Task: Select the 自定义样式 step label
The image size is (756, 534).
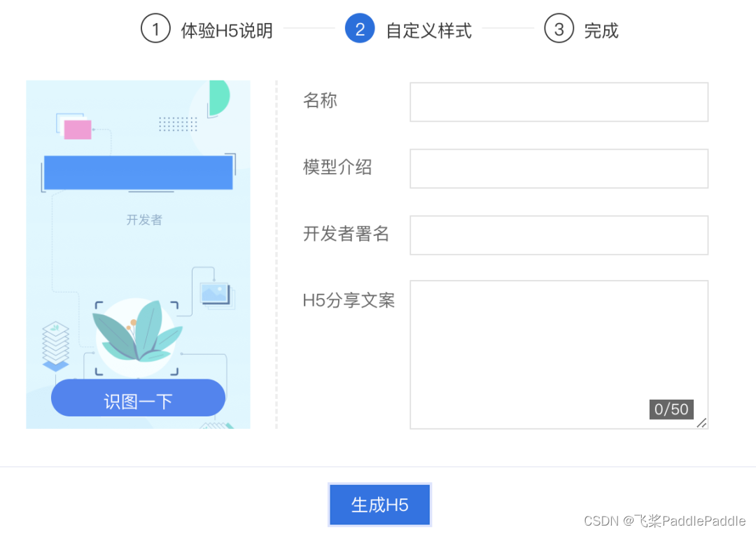Action: [x=429, y=31]
